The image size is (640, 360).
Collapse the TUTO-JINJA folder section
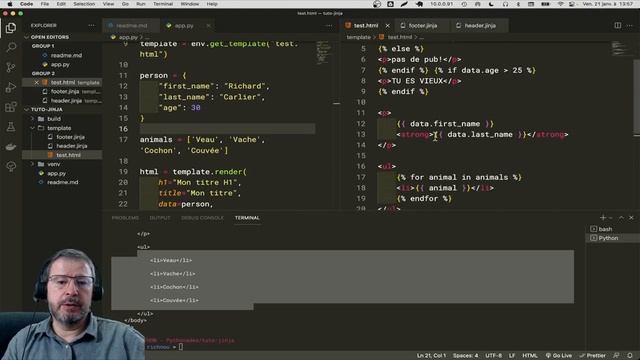pos(62,109)
